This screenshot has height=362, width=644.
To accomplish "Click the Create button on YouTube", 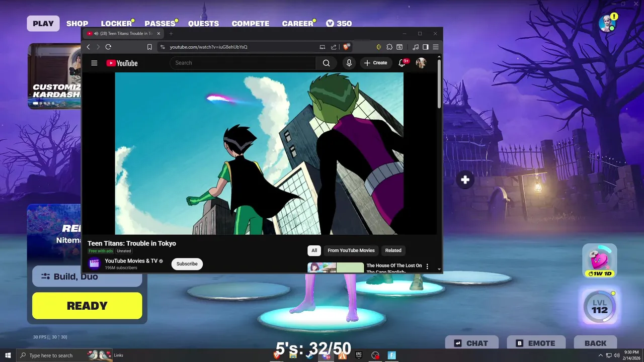I will click(x=376, y=63).
